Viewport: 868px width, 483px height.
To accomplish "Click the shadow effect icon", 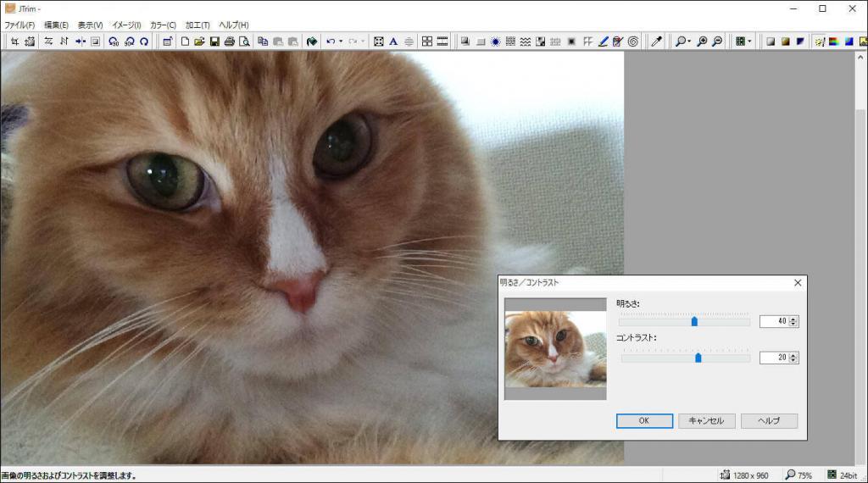I will pyautogui.click(x=465, y=42).
